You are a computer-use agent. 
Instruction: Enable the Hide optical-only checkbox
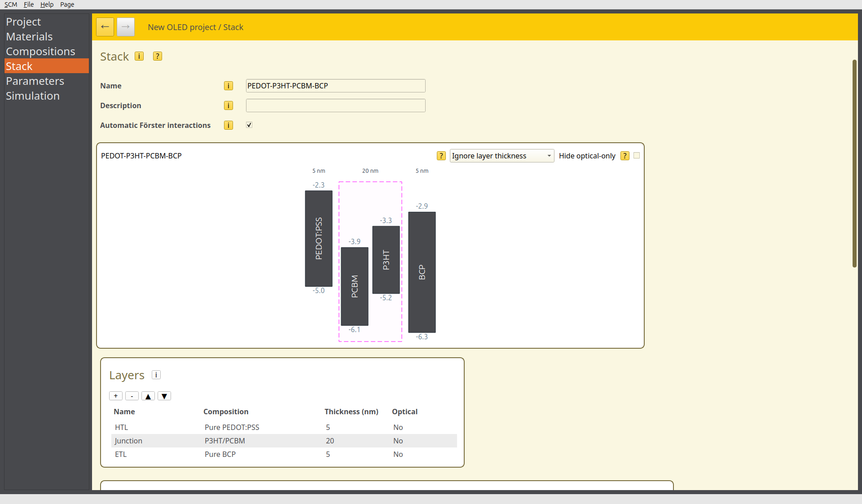636,156
